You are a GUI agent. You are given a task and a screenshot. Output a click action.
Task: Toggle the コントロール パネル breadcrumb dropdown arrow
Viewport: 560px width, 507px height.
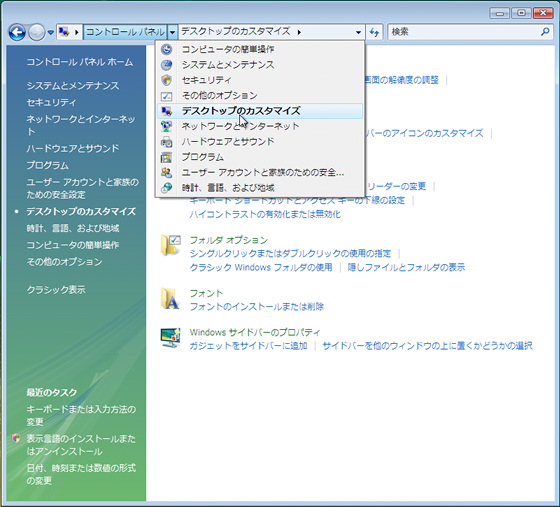click(x=172, y=32)
